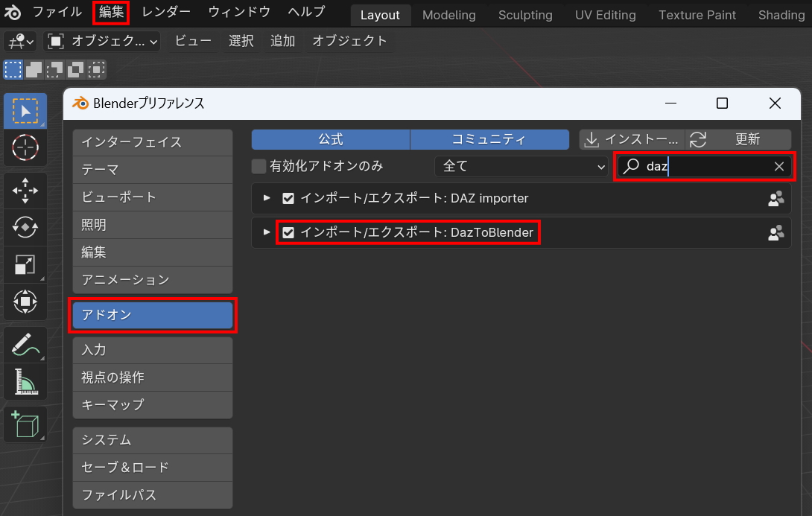Toggle the 公式 support level filter
The image size is (812, 516).
pyautogui.click(x=331, y=139)
